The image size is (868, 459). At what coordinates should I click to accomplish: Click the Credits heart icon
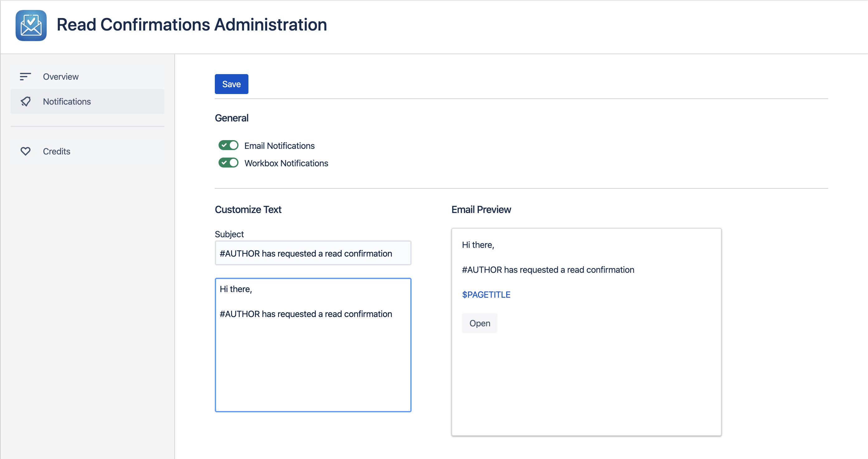[26, 151]
